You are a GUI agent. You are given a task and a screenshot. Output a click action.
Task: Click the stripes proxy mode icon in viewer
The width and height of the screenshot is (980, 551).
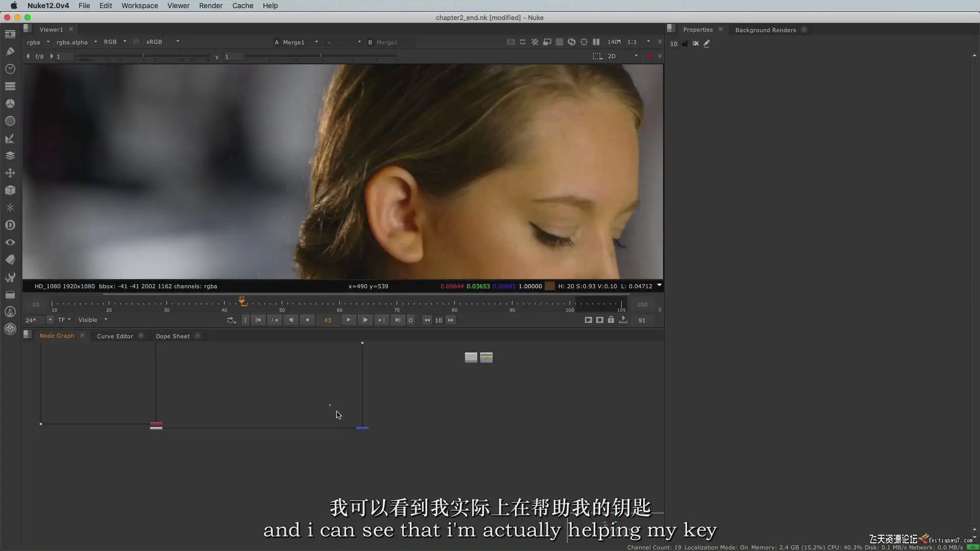(x=535, y=42)
